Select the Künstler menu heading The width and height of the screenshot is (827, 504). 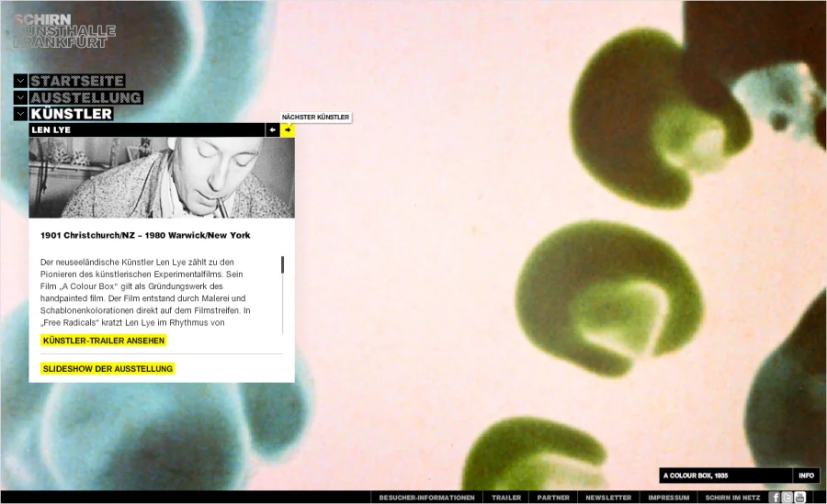coord(72,114)
